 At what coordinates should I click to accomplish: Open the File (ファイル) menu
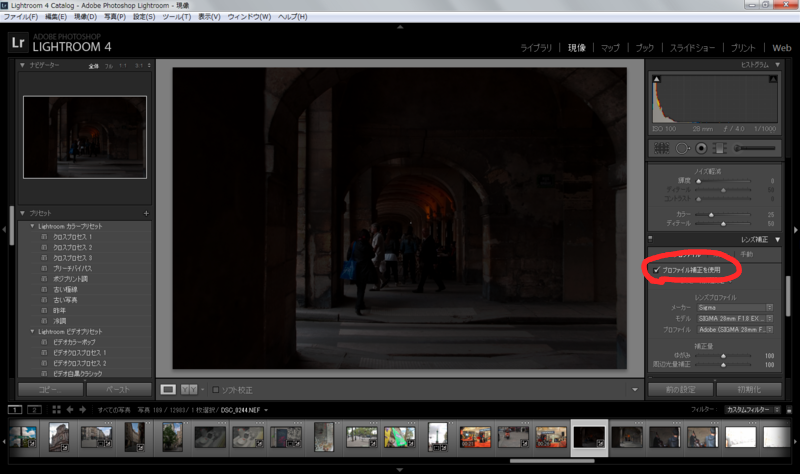pos(20,17)
